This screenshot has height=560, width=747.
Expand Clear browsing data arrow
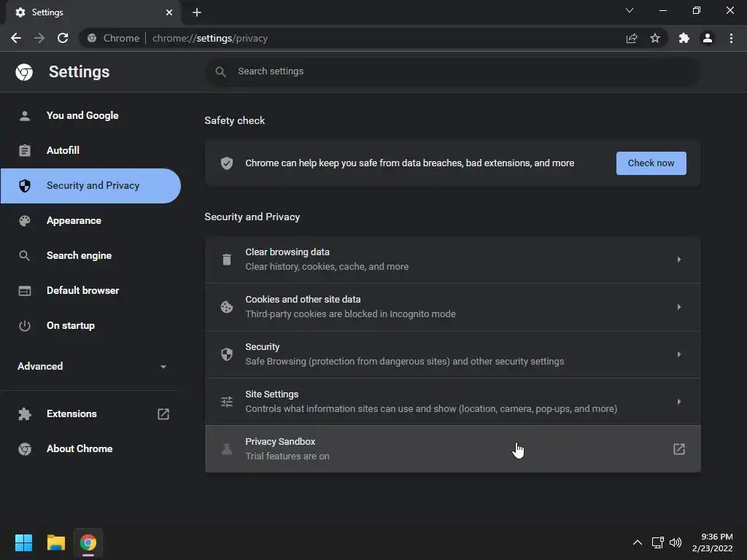point(679,260)
